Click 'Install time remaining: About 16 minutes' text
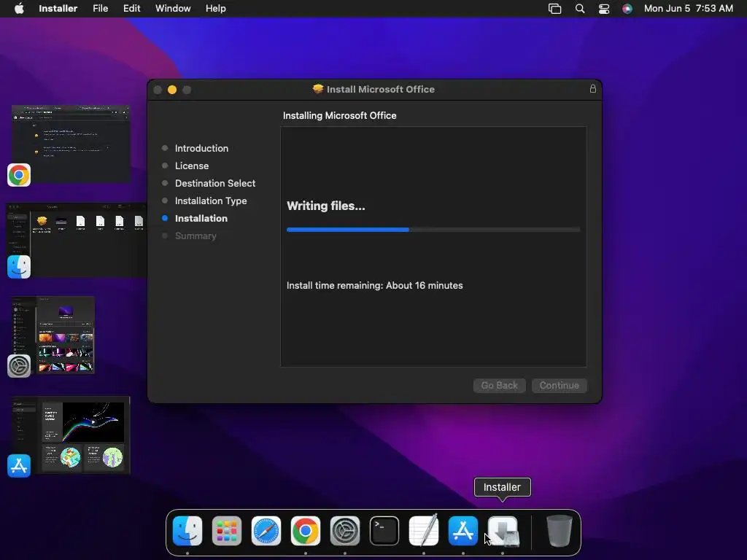The image size is (747, 560). (x=374, y=285)
